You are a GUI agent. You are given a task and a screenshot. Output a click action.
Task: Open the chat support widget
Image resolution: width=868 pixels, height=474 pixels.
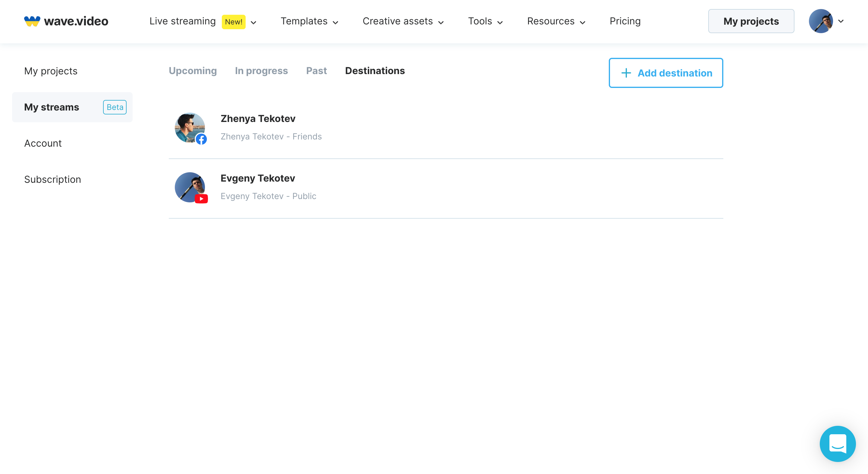pos(837,444)
